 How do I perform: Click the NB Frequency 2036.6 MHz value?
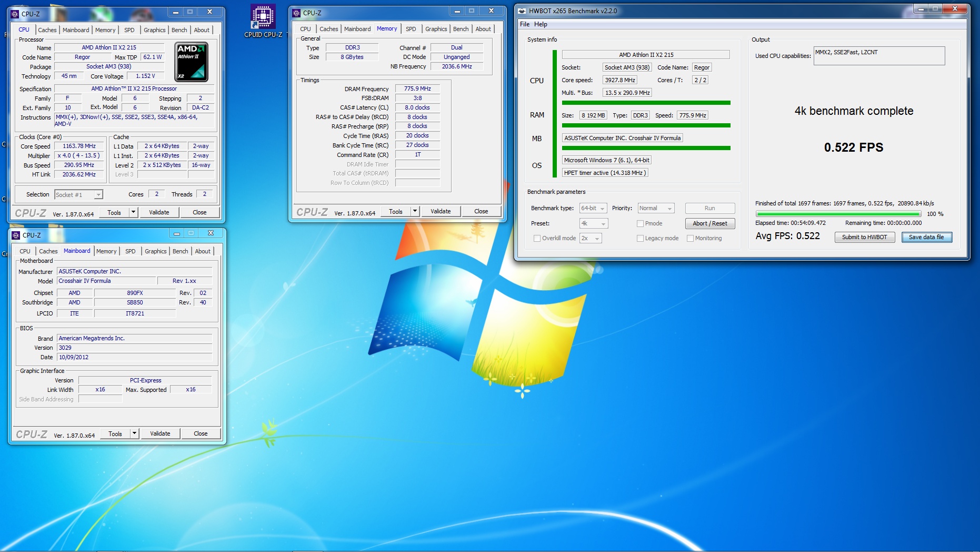457,66
